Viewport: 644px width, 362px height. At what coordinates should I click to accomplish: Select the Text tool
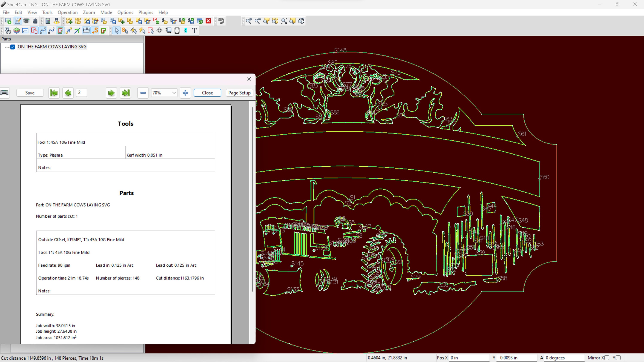click(x=194, y=30)
